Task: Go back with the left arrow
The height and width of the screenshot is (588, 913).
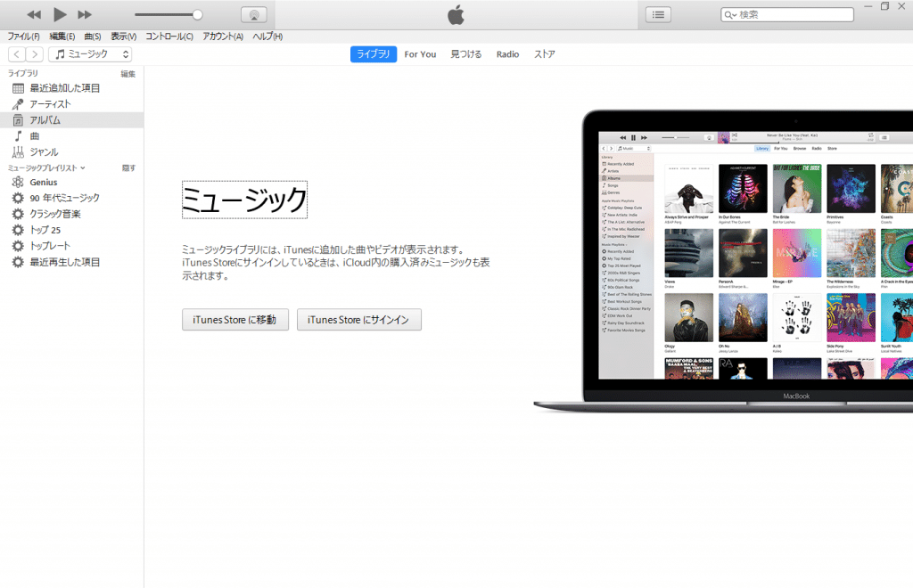Action: pyautogui.click(x=17, y=54)
